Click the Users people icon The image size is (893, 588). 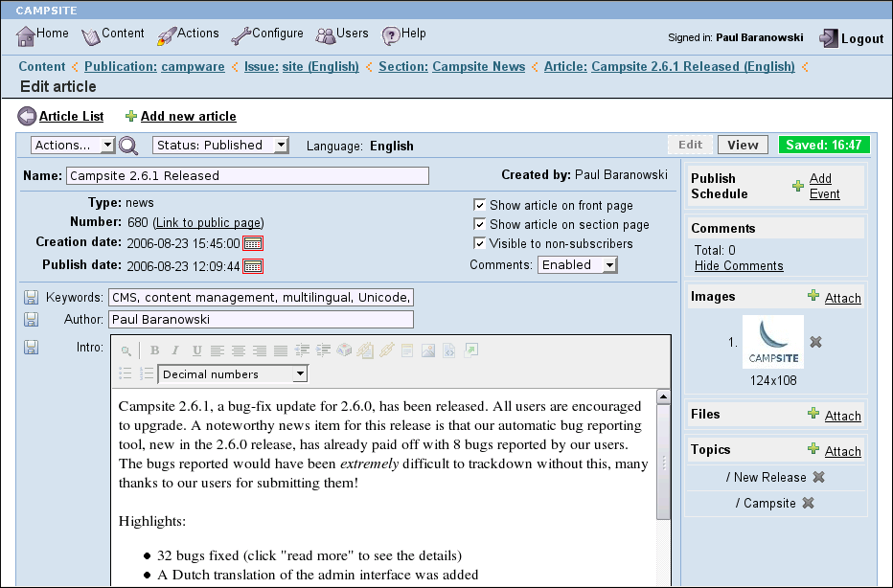coord(325,37)
